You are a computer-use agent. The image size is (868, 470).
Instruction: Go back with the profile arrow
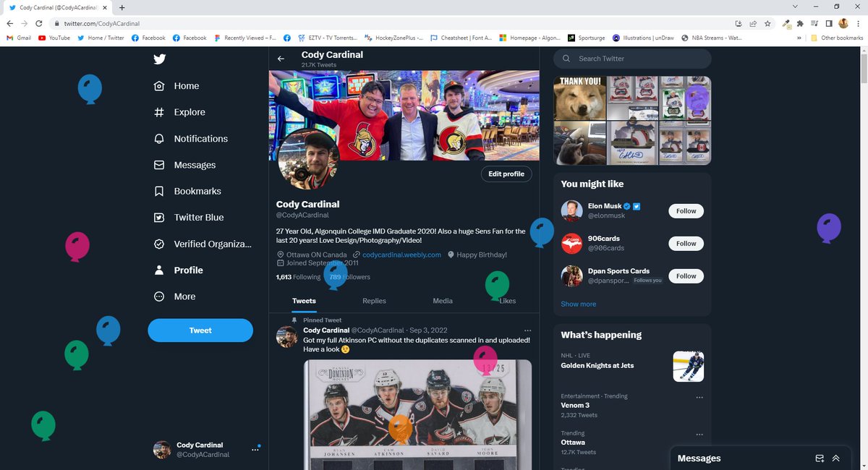281,59
